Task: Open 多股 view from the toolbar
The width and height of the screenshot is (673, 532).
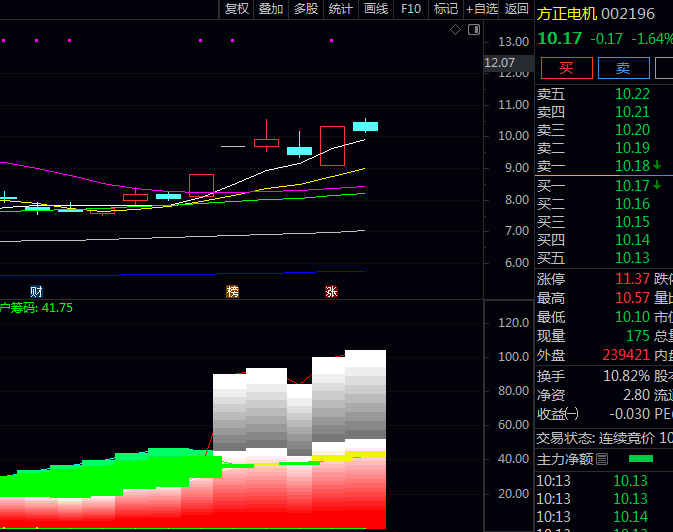Action: (x=306, y=9)
